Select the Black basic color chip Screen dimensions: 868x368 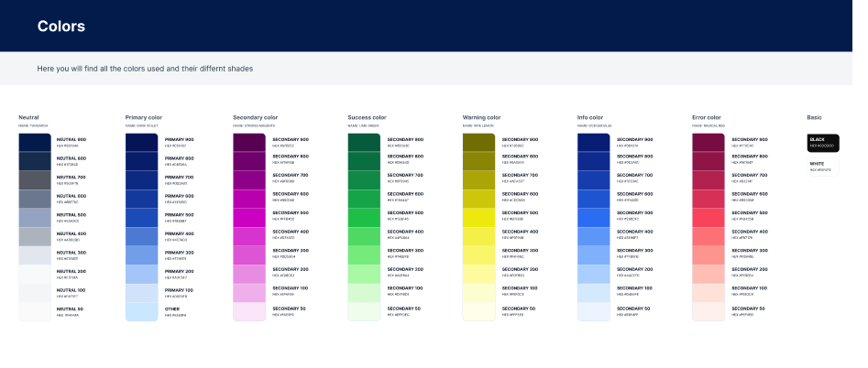pyautogui.click(x=823, y=142)
